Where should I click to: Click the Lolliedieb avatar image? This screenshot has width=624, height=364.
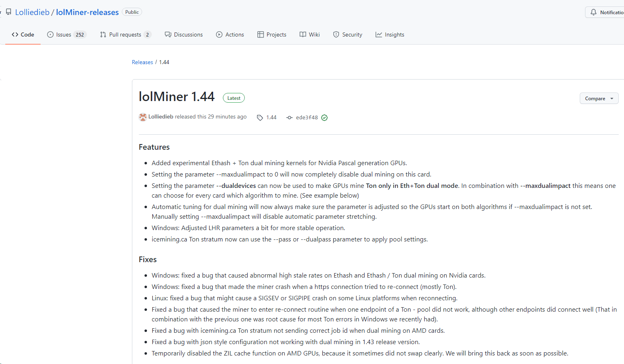pos(143,117)
